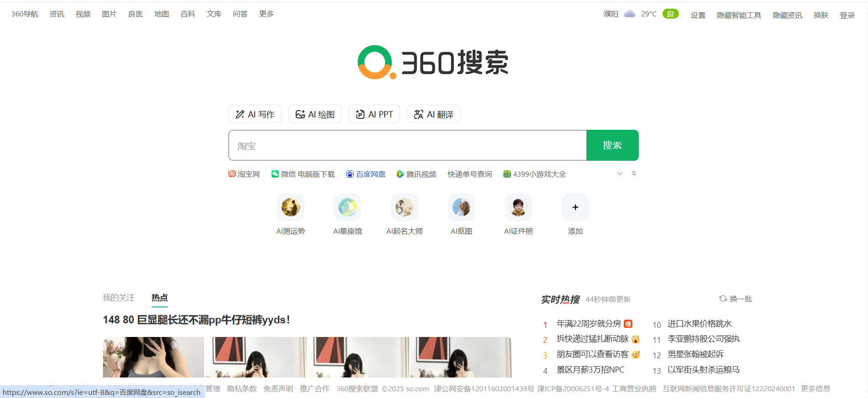Open the 文库 top menu item

(x=214, y=14)
